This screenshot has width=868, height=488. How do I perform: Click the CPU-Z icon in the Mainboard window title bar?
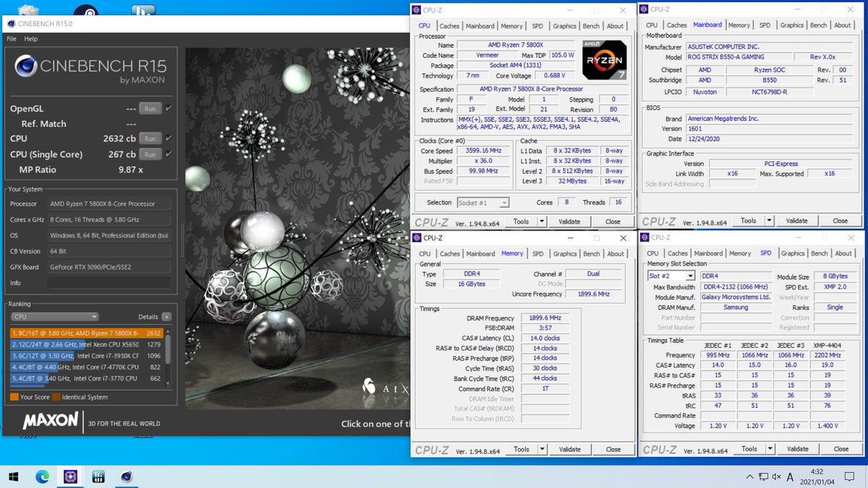click(x=644, y=9)
